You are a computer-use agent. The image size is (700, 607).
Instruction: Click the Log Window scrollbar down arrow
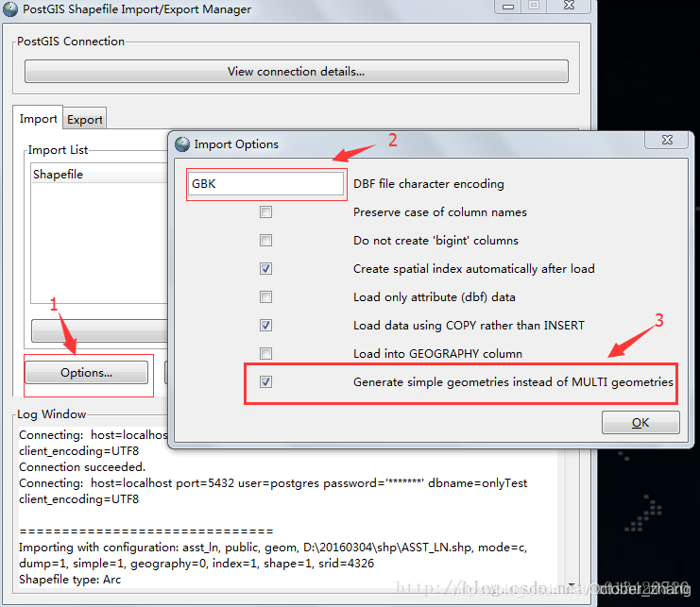coord(572,584)
